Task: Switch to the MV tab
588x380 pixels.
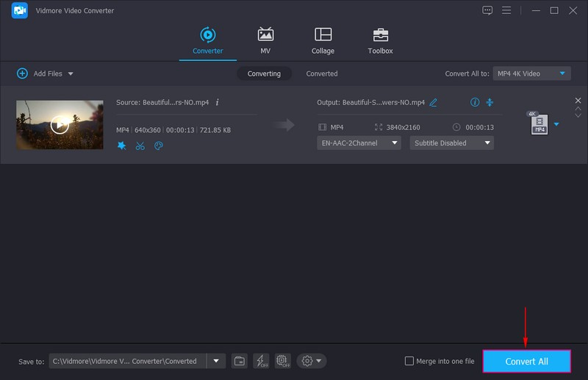Action: (x=265, y=41)
